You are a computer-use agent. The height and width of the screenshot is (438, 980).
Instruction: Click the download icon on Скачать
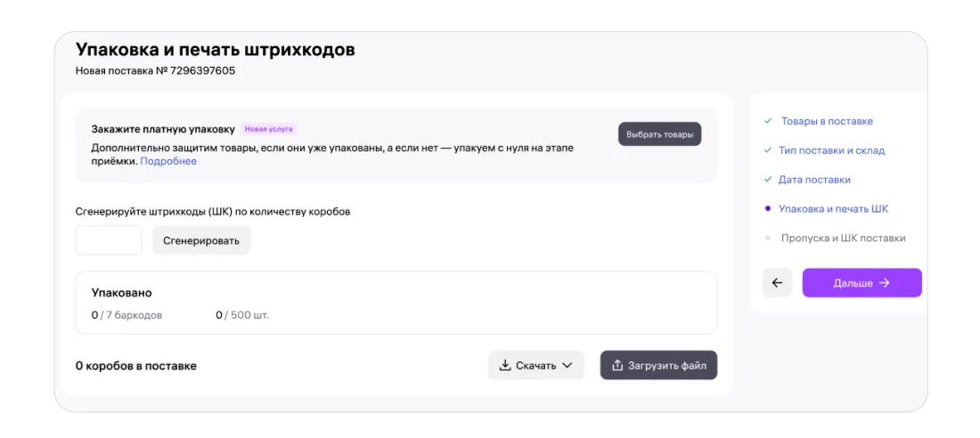pos(505,365)
